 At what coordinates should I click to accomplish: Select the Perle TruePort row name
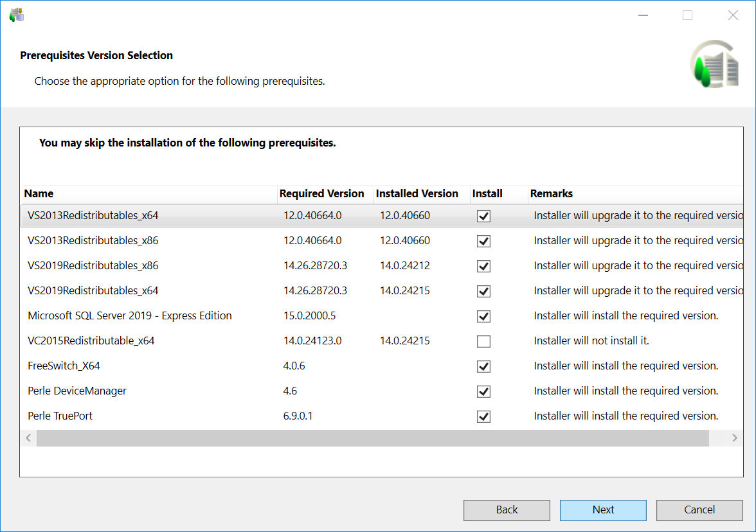click(x=60, y=416)
